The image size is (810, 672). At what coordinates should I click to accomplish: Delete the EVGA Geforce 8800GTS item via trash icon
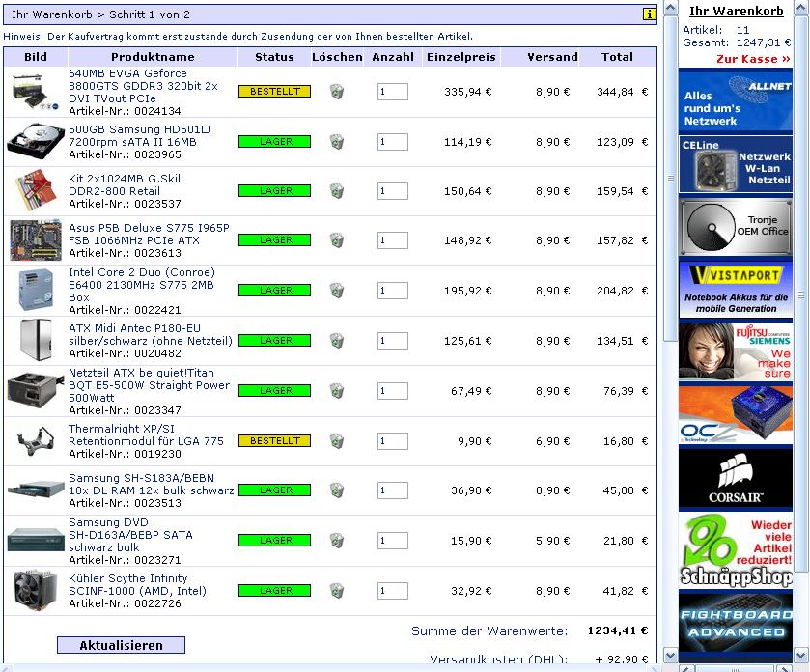(337, 92)
